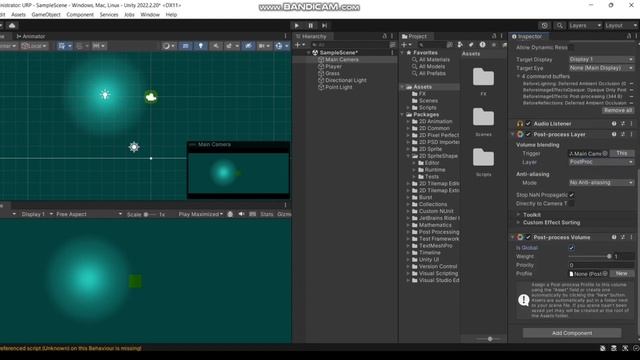Adjust the Weight slider
640x360 pixels.
pyautogui.click(x=590, y=256)
